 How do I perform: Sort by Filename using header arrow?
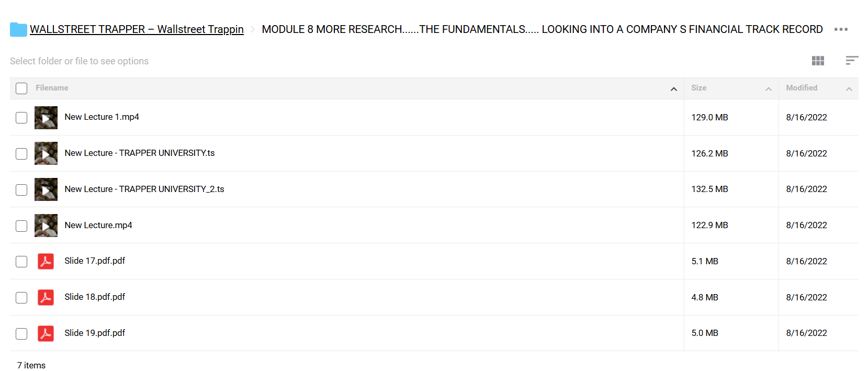673,89
